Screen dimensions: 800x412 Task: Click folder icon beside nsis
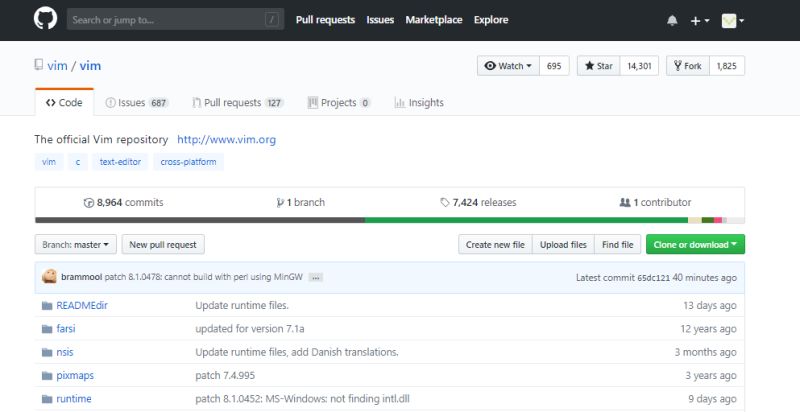(x=47, y=352)
